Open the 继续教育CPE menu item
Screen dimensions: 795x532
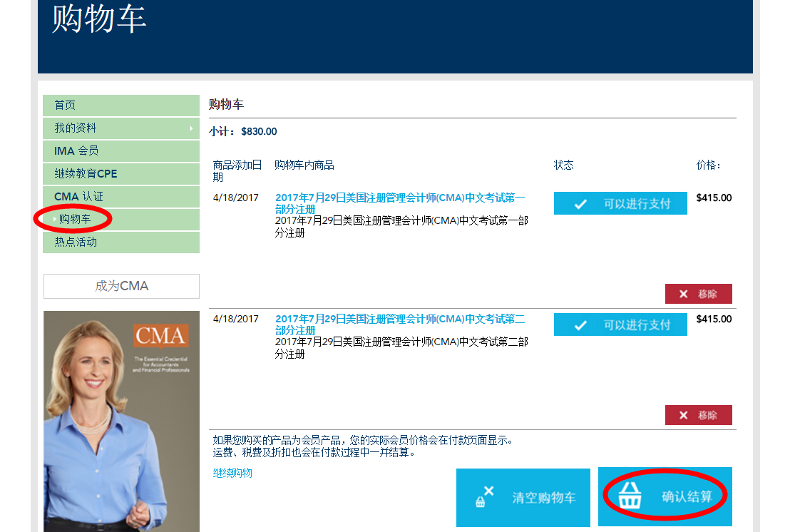click(x=121, y=173)
